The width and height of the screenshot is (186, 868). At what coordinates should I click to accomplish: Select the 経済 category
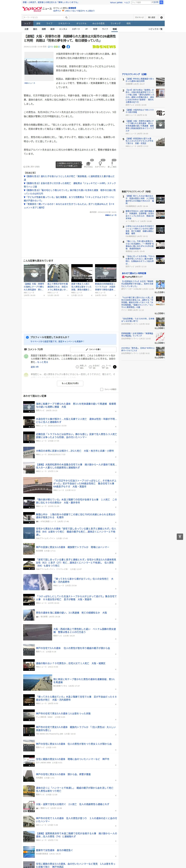coord(52,29)
